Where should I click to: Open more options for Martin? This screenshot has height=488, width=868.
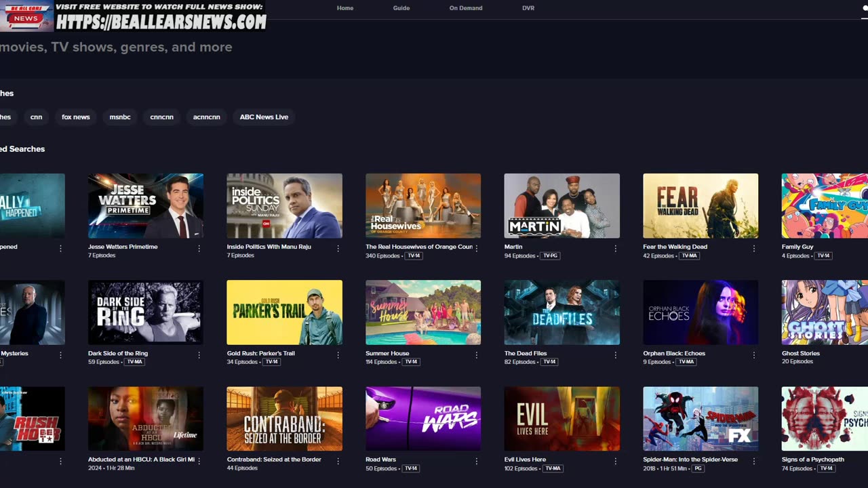(615, 248)
